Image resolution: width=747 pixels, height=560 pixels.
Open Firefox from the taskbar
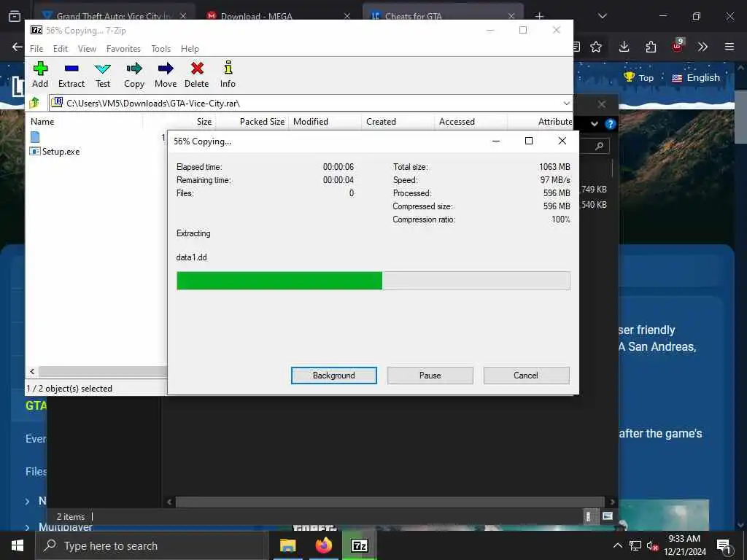[323, 545]
